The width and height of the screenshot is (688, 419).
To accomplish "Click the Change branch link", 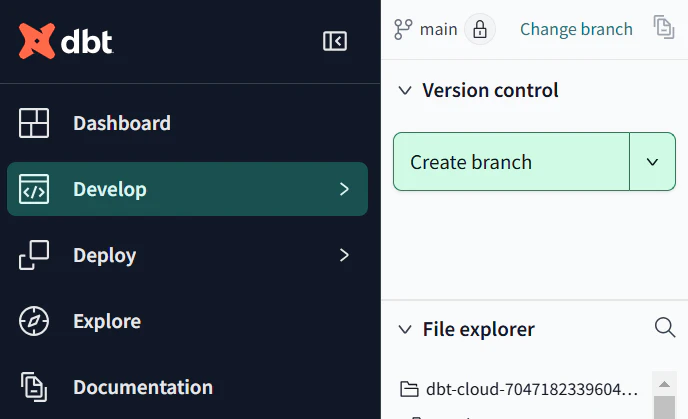I will tap(576, 29).
